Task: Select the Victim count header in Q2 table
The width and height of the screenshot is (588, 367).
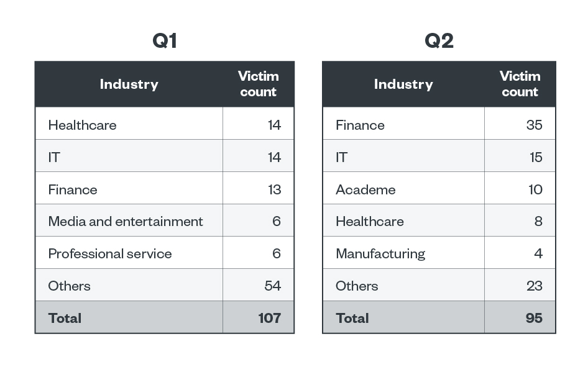Action: tap(520, 84)
